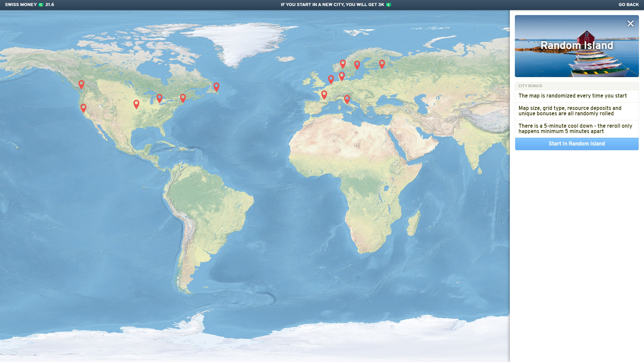This screenshot has width=644, height=362.
Task: Click the marker over Sweden
Action: pyautogui.click(x=357, y=64)
